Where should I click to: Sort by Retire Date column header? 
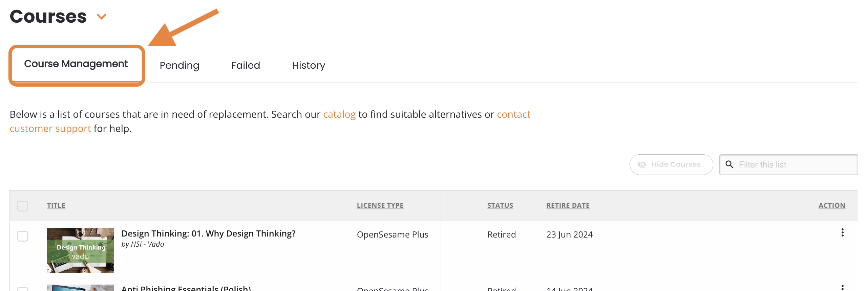[x=568, y=205]
